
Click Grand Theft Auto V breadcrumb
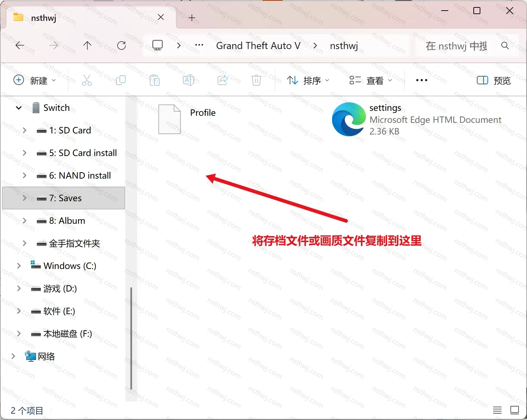(258, 46)
